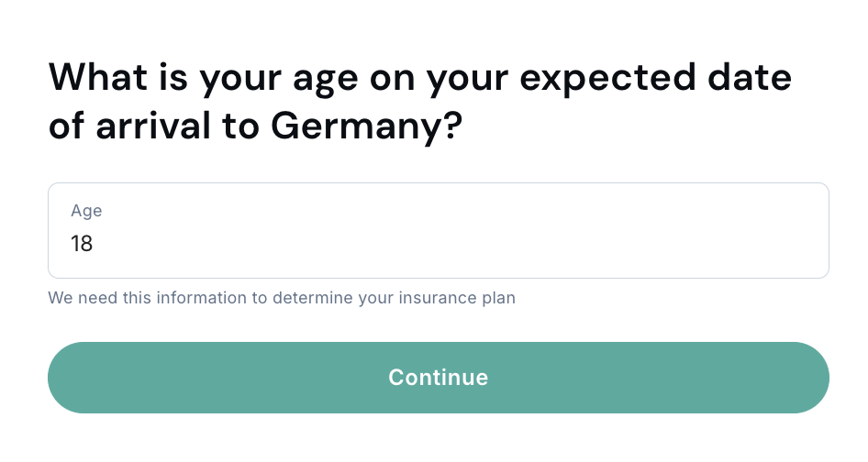Click the word "Germany?" in the heading
The width and height of the screenshot is (868, 462).
tap(366, 126)
